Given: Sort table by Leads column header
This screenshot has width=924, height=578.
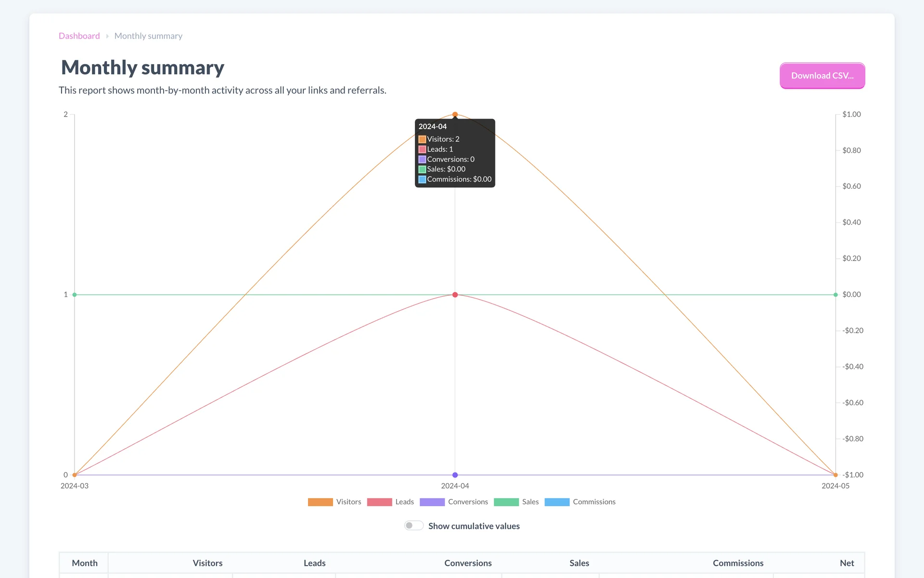Looking at the screenshot, I should (314, 563).
